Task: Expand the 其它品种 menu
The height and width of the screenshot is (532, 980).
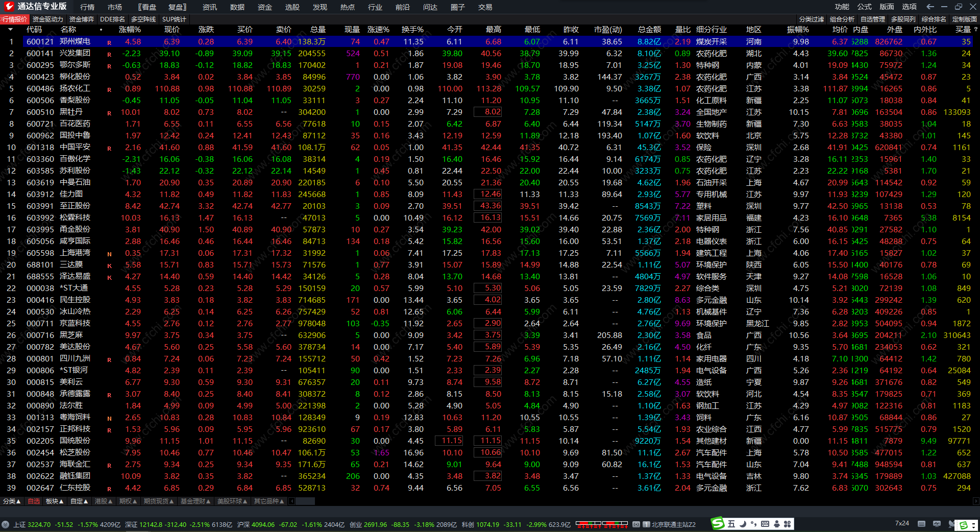Action: 269,501
